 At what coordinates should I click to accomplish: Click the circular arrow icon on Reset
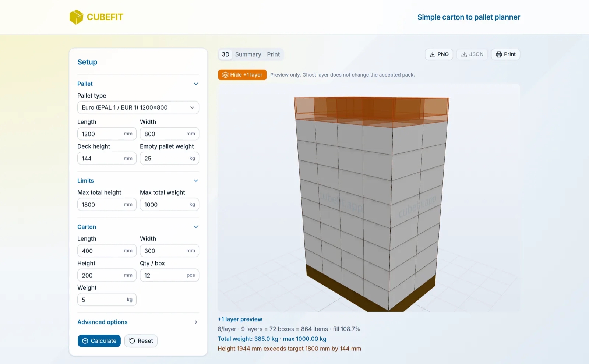(x=132, y=341)
